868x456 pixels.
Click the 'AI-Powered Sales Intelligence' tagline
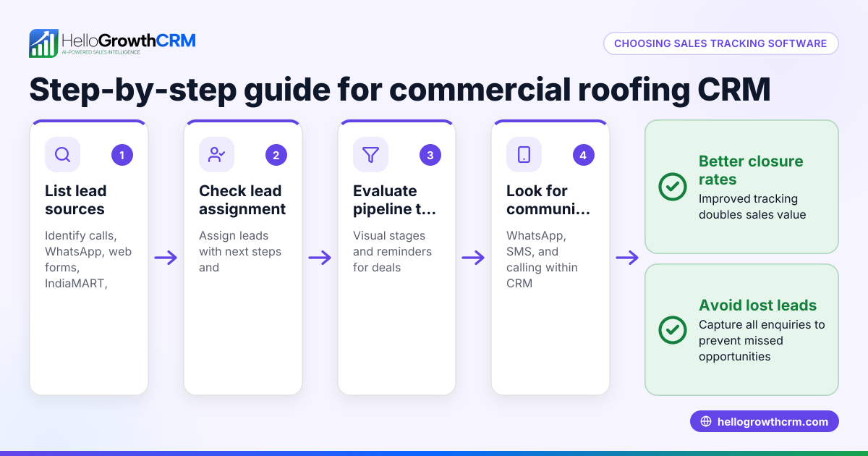(101, 53)
